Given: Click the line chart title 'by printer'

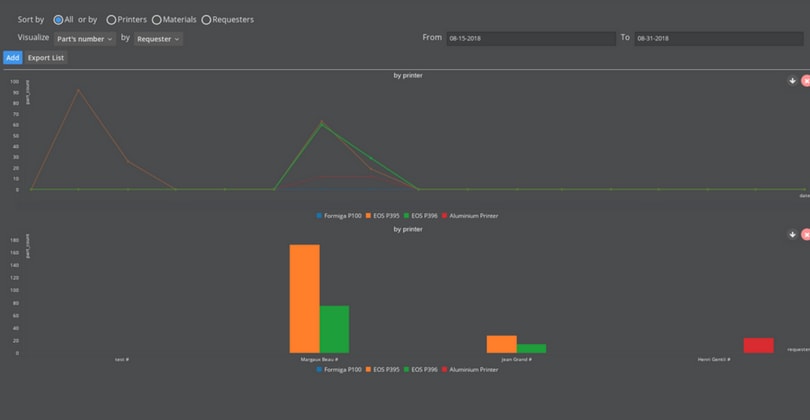Looking at the screenshot, I should tap(408, 75).
